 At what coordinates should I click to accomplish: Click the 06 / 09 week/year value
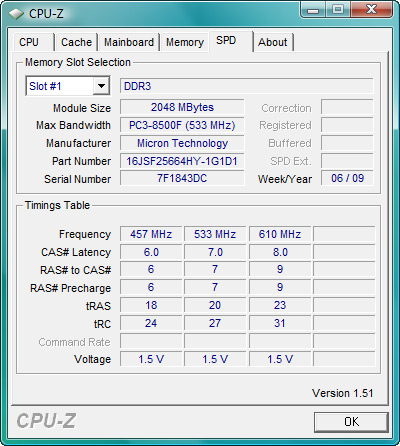pyautogui.click(x=347, y=178)
